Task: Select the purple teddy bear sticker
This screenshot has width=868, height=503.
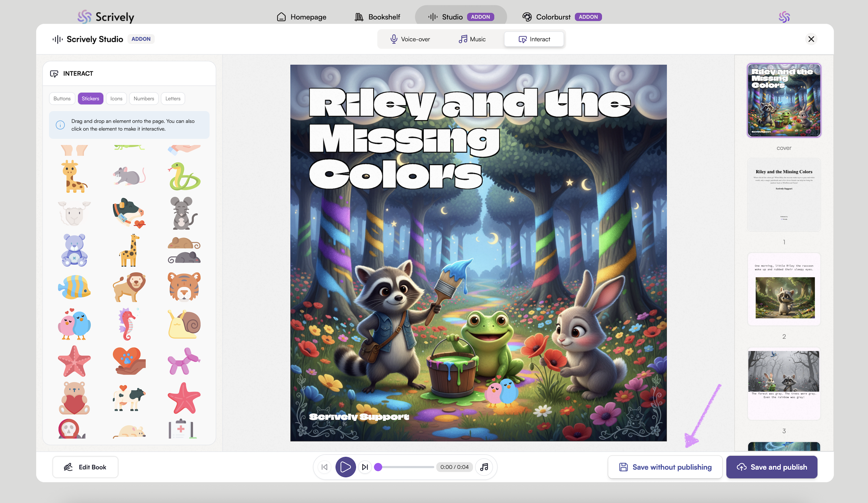Action: [74, 250]
